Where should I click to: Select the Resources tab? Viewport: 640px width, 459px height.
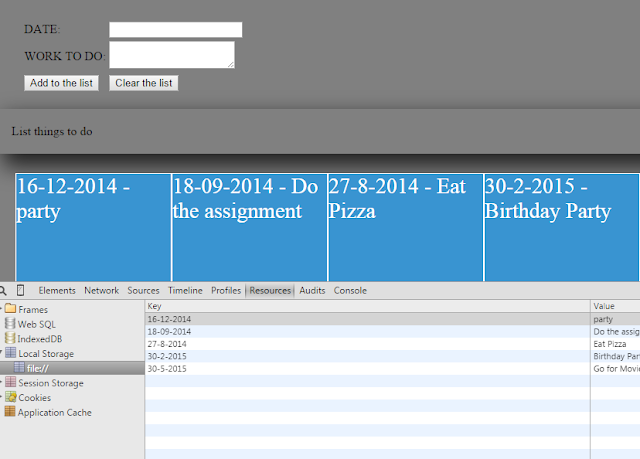coord(270,290)
